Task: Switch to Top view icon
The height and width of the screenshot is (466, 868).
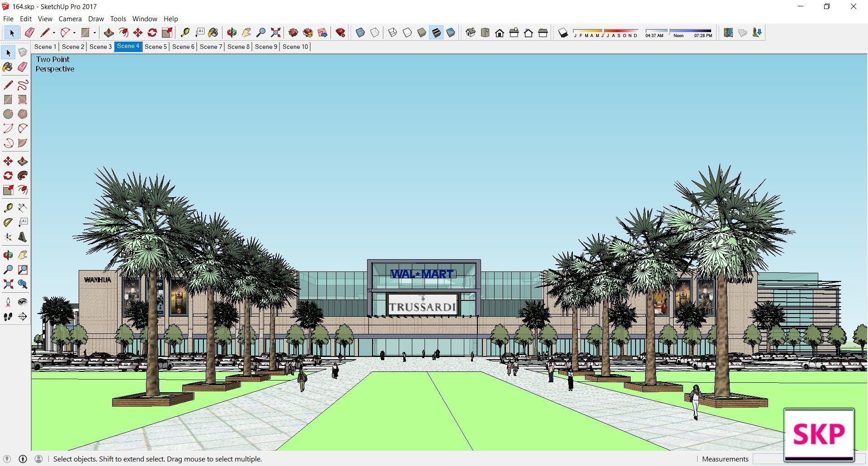Action: (x=485, y=33)
